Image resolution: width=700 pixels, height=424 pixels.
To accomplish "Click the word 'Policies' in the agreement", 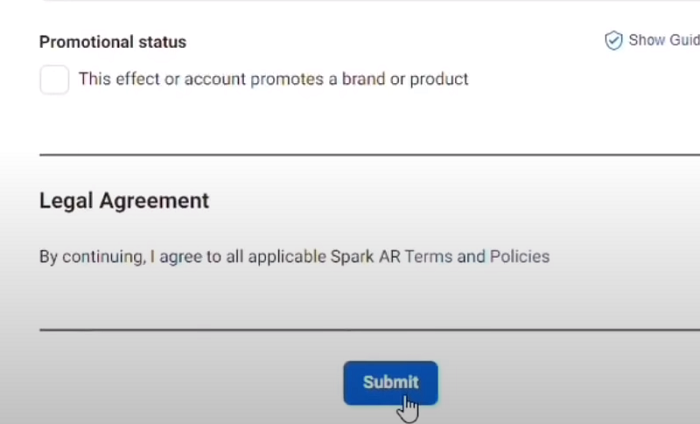I will pyautogui.click(x=519, y=257).
